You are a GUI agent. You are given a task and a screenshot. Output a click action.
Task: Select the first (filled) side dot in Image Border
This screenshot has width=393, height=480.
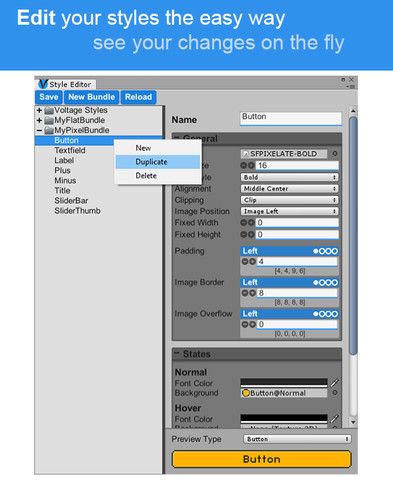pos(316,283)
